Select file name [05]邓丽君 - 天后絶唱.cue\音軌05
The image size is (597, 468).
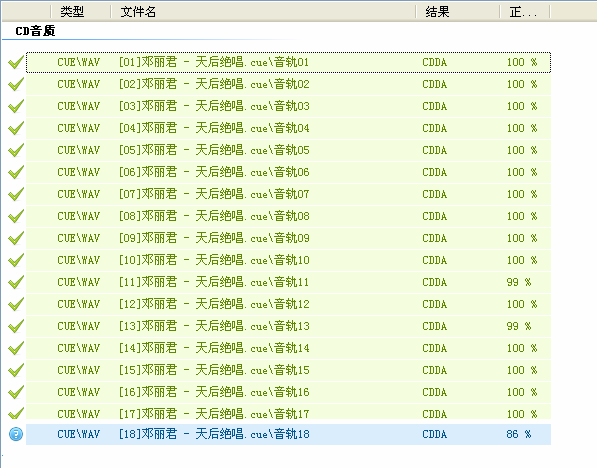coord(214,150)
